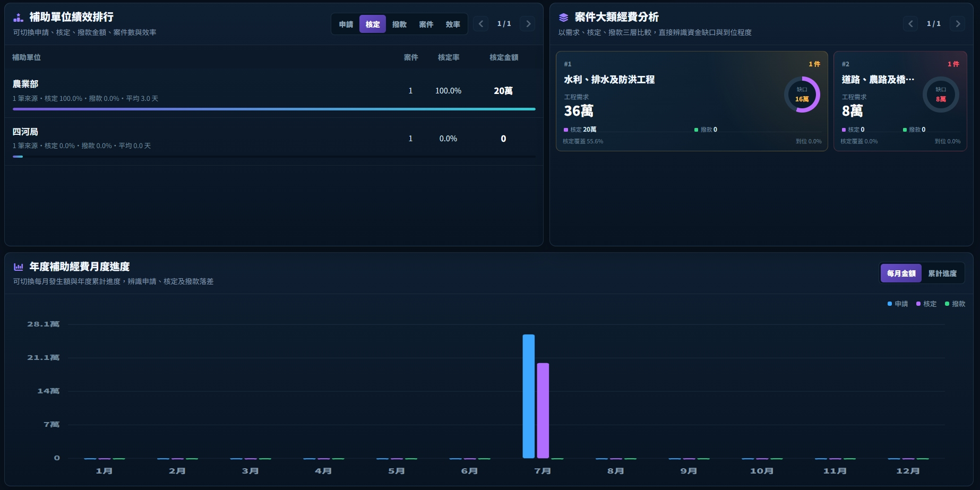Click the 案件 column header
980x490 pixels.
click(411, 57)
